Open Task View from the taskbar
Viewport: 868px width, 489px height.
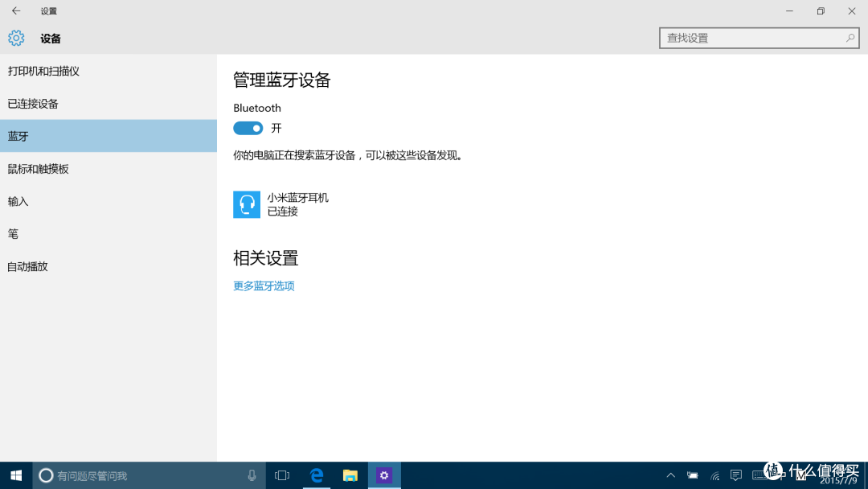282,475
